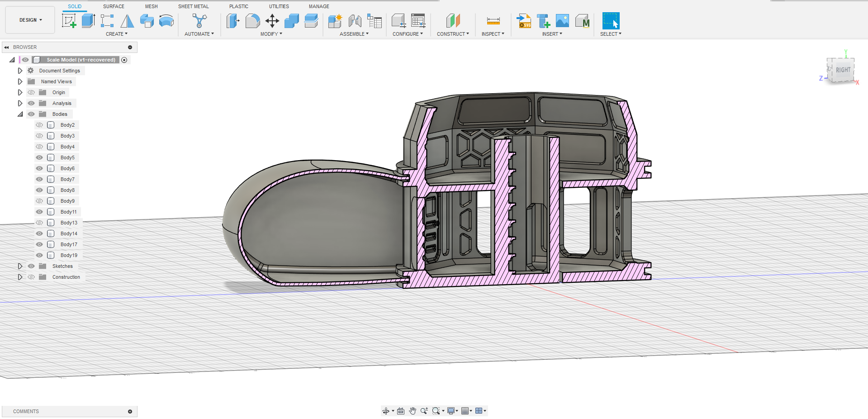Hide Body11 visibility eye
The width and height of the screenshot is (868, 419).
pos(39,212)
